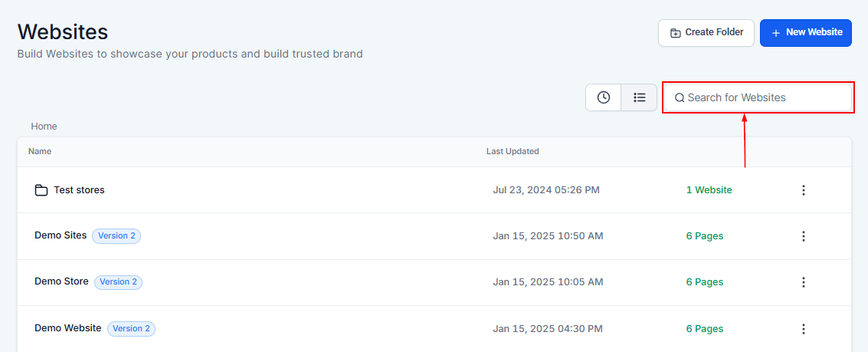This screenshot has height=352, width=868.
Task: Open the Demo Website entry
Action: tap(67, 328)
